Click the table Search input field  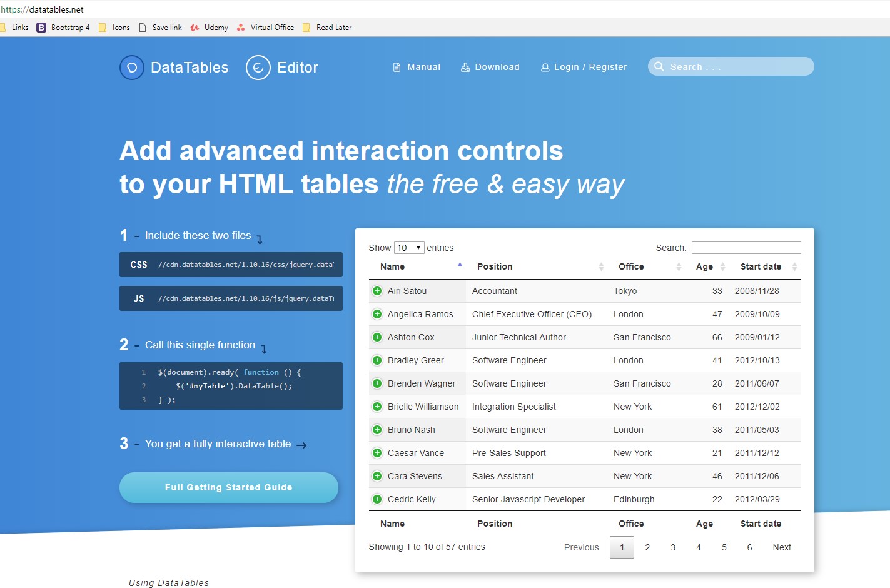tap(746, 248)
